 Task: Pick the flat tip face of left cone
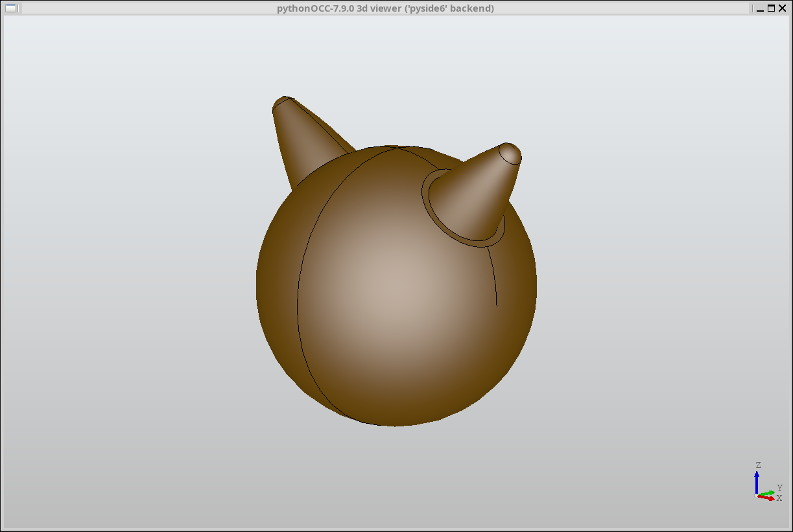click(284, 102)
